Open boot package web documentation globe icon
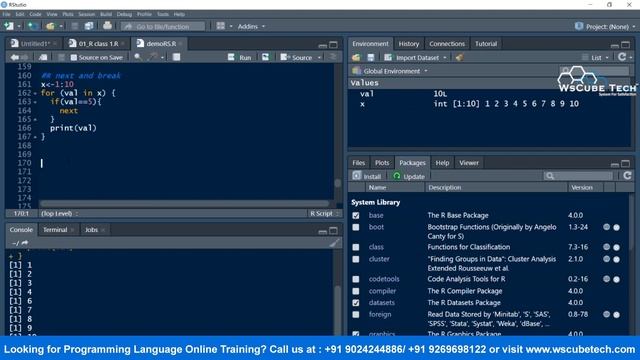 (x=607, y=227)
